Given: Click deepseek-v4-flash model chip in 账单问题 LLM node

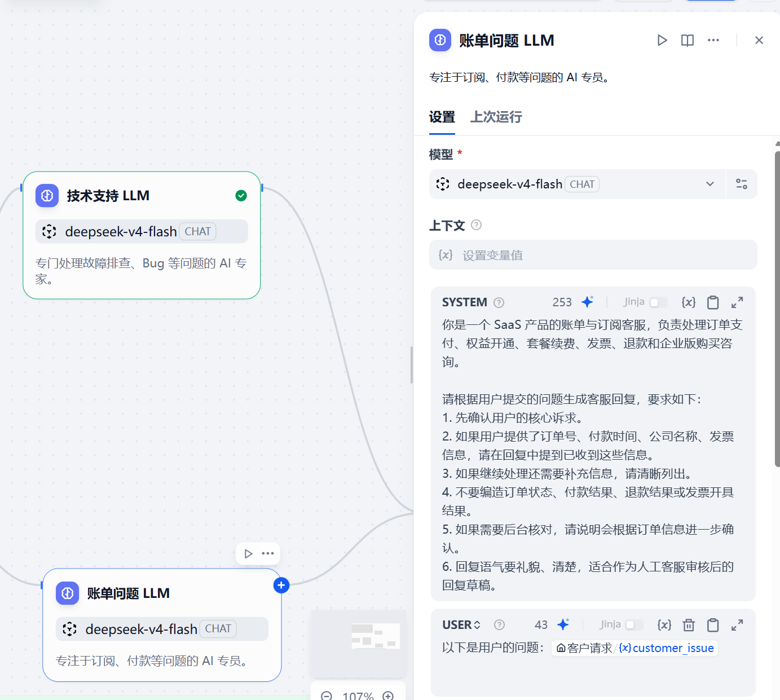Looking at the screenshot, I should [x=162, y=629].
